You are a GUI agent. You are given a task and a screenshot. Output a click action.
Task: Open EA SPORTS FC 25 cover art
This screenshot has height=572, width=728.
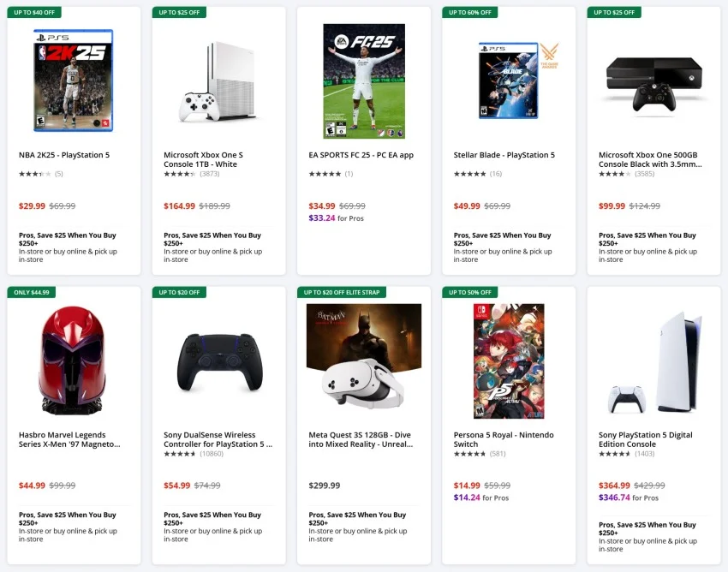(x=364, y=81)
